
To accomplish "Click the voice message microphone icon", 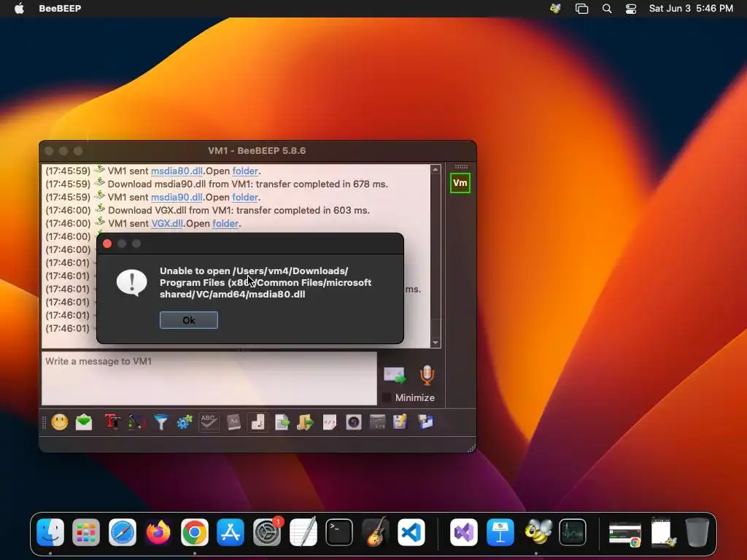I will (x=427, y=376).
